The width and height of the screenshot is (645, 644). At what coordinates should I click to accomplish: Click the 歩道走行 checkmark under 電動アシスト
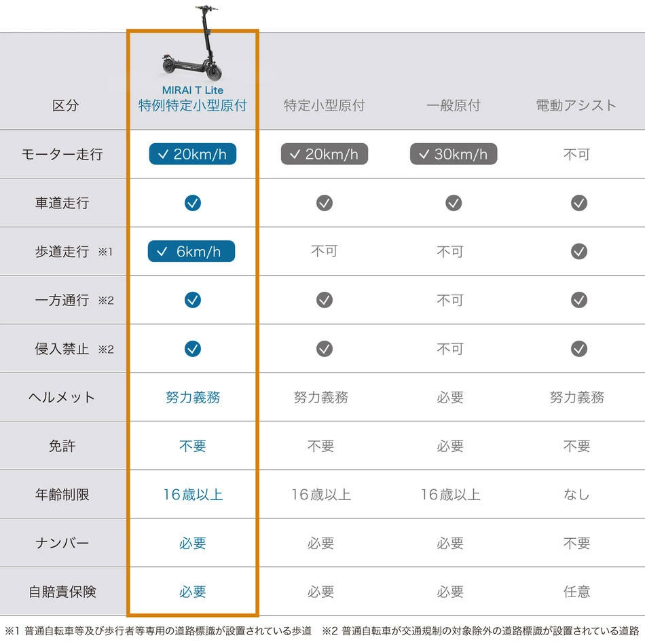click(x=578, y=251)
